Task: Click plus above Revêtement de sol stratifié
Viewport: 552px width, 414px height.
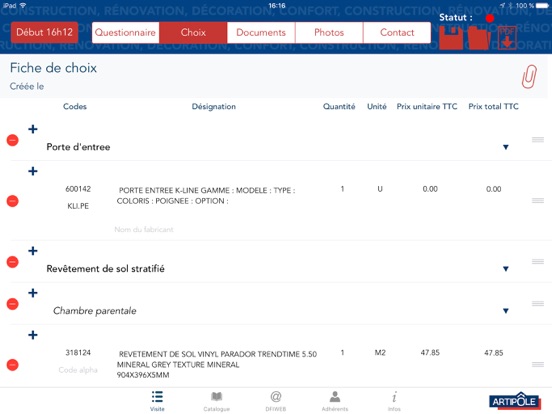Action: tap(33, 251)
